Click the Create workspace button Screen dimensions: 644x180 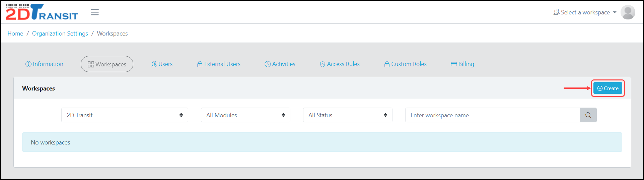[x=607, y=88]
